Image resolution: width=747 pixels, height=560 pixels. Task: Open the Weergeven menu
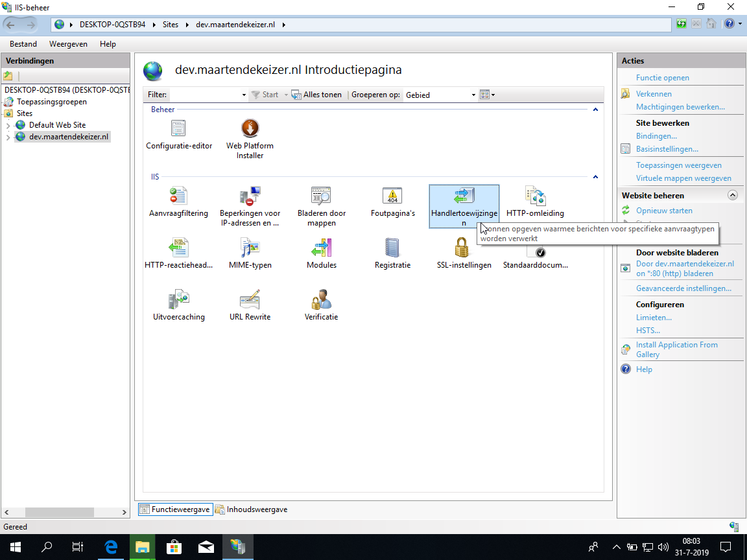click(x=68, y=44)
